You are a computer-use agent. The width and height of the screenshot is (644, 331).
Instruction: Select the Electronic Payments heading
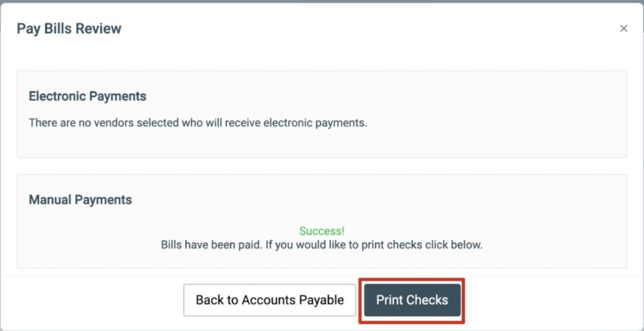pos(87,96)
